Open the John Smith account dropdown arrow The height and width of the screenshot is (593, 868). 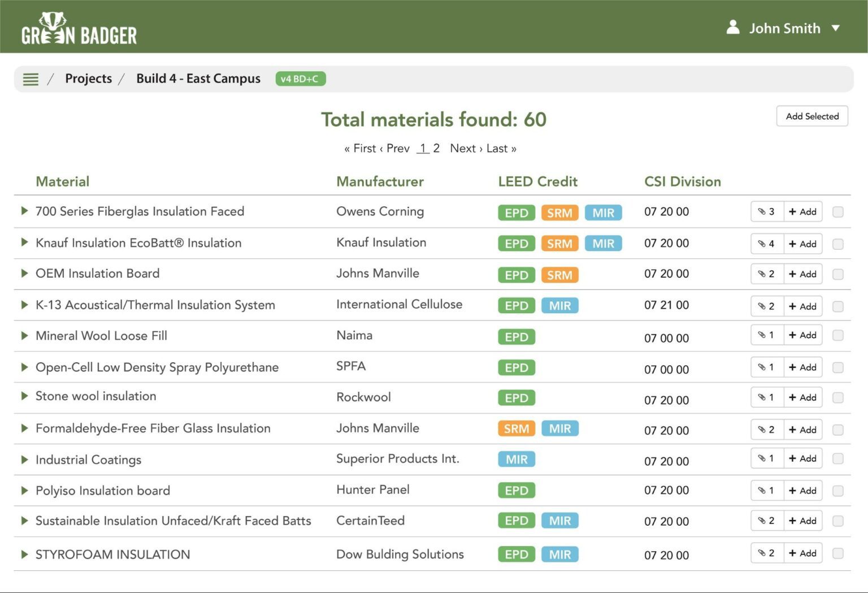[x=836, y=28]
